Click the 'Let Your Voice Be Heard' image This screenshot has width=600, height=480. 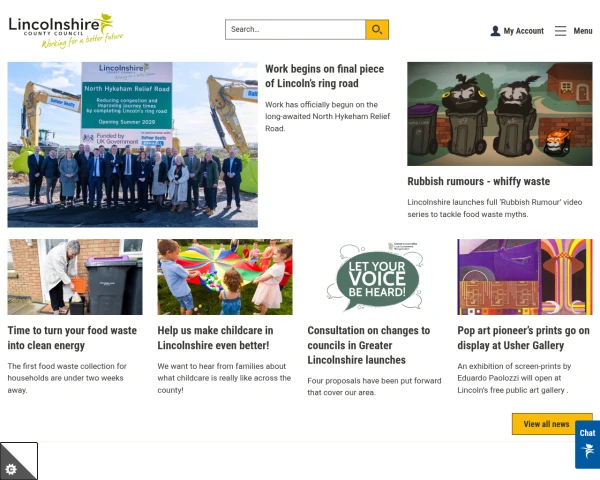pyautogui.click(x=375, y=277)
